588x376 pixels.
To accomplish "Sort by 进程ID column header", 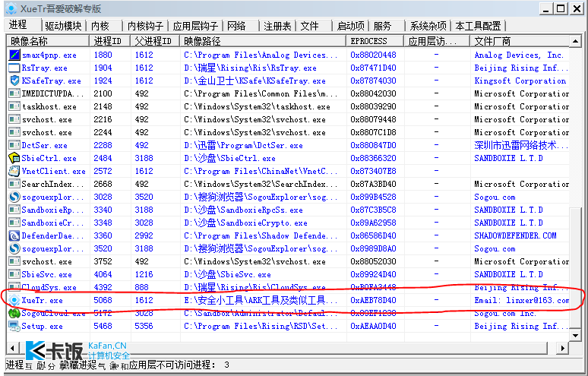I will [x=110, y=41].
